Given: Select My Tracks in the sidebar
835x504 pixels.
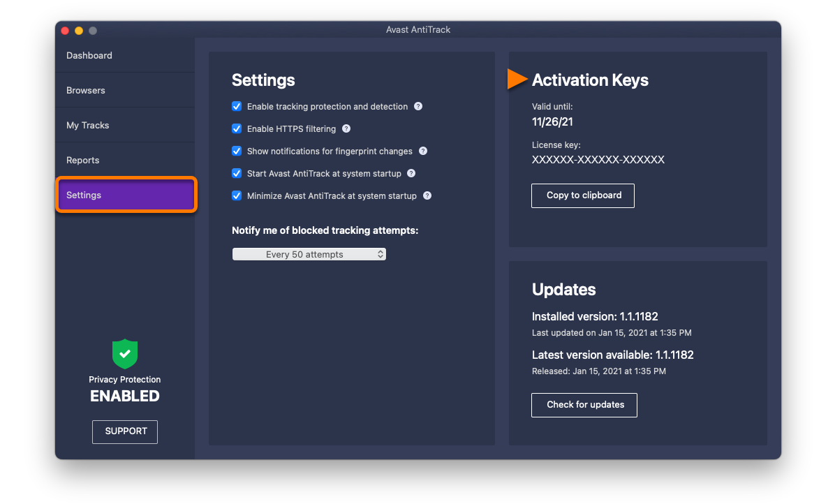Looking at the screenshot, I should (x=125, y=126).
